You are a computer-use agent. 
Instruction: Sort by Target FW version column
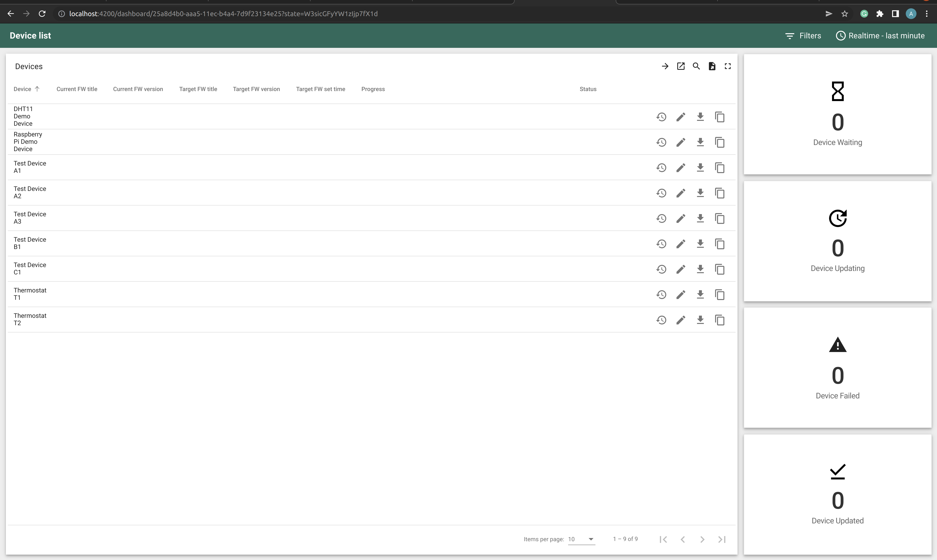(256, 89)
